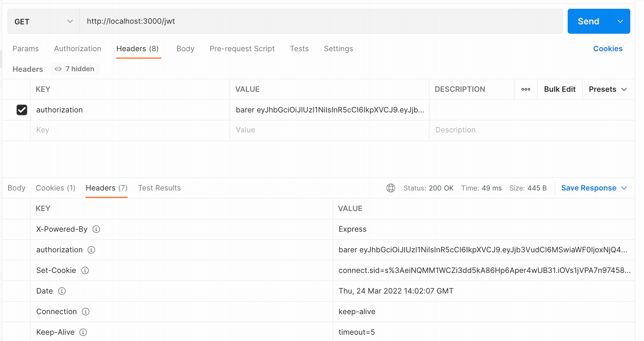
Task: Switch to the request Body tab
Action: coord(185,49)
